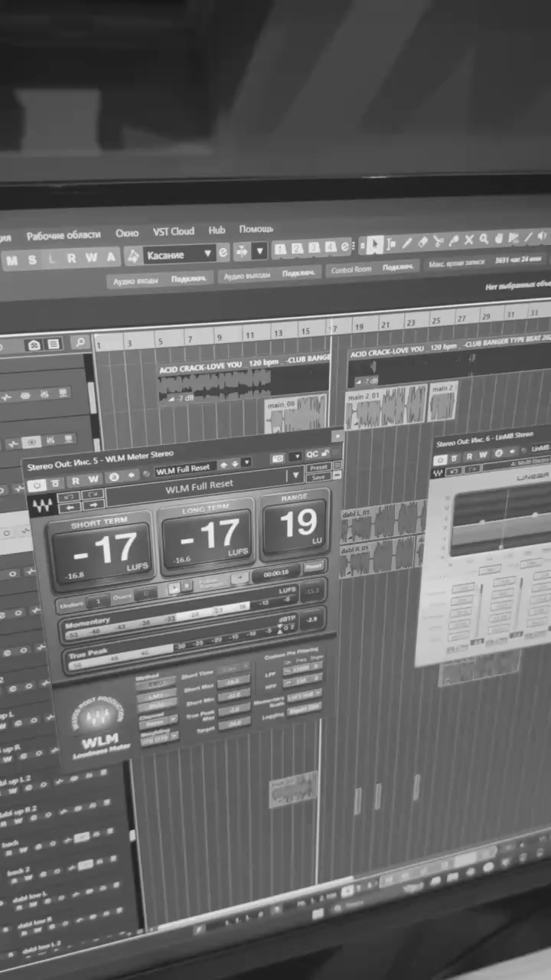Image resolution: width=551 pixels, height=980 pixels.
Task: Select the Erase tool
Action: (x=423, y=242)
